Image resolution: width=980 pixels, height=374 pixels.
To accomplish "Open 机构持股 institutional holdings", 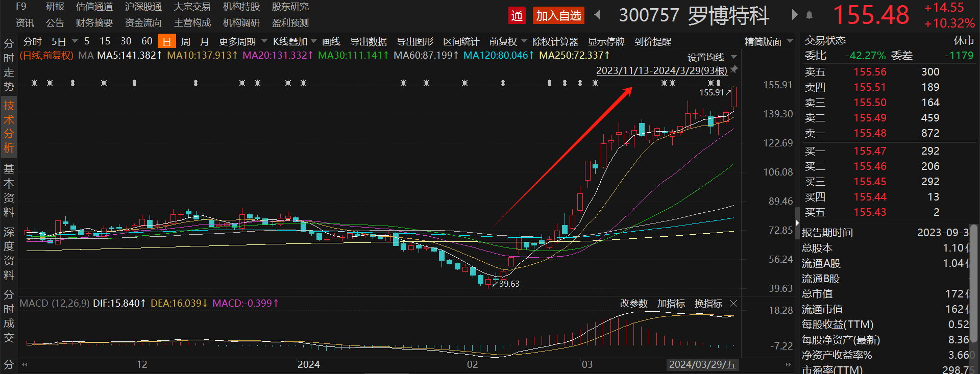I will pos(241,7).
